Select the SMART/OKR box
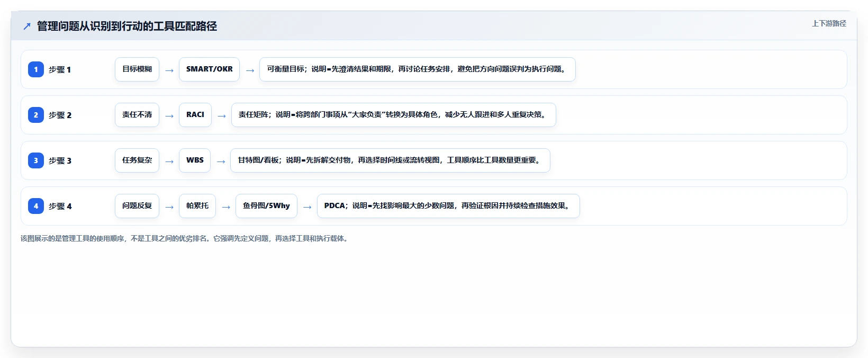 point(209,69)
